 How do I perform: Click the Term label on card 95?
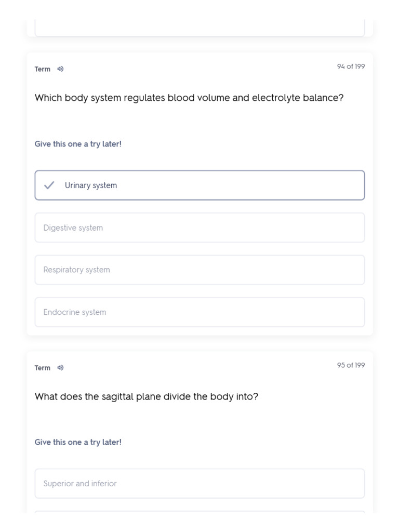point(43,368)
